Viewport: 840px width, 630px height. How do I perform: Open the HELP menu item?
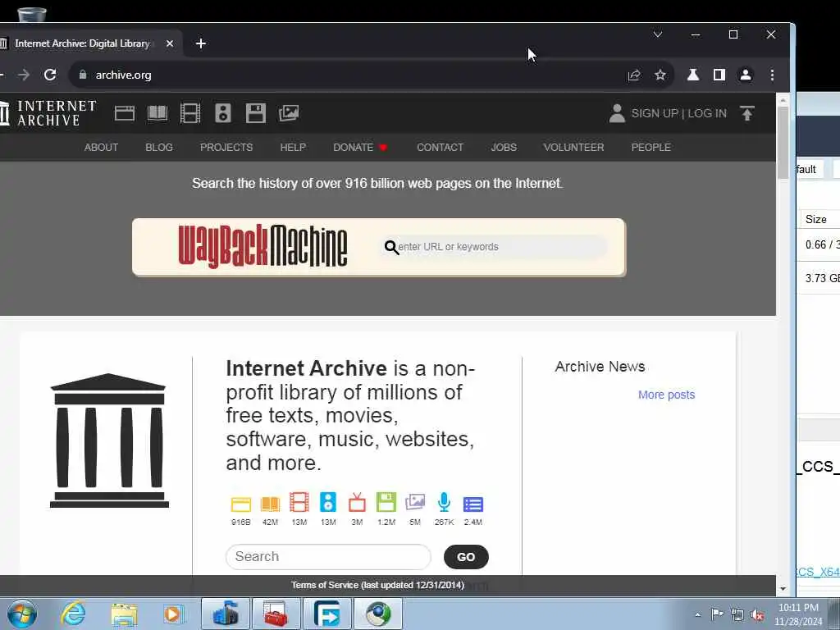click(x=293, y=148)
